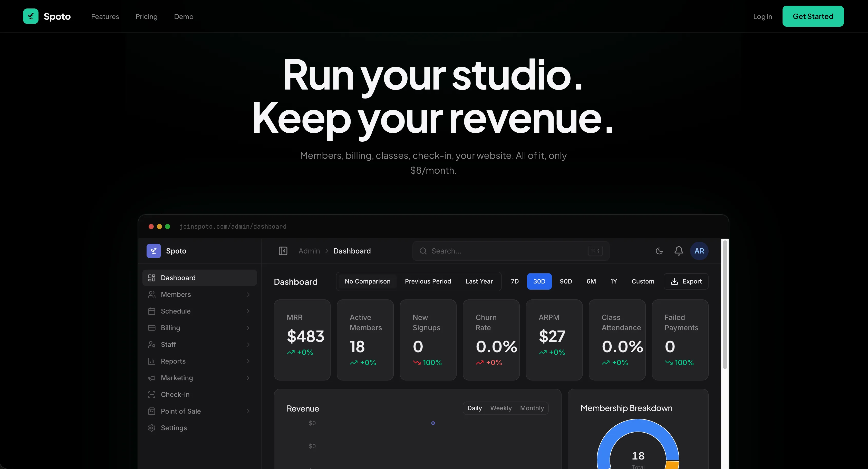Click the Revenue chart data point
Screen dimensions: 868x469
click(433, 423)
